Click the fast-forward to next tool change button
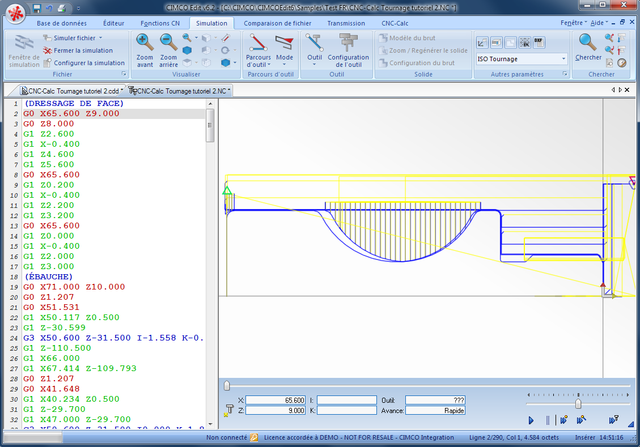Screen dimensions: 640x447 [x=581, y=420]
